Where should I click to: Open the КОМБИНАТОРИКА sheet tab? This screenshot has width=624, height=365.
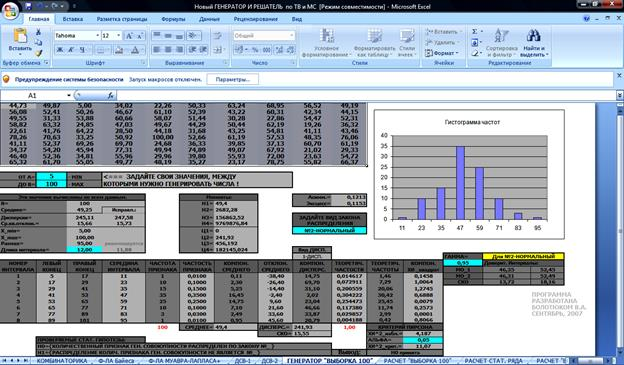(x=62, y=361)
